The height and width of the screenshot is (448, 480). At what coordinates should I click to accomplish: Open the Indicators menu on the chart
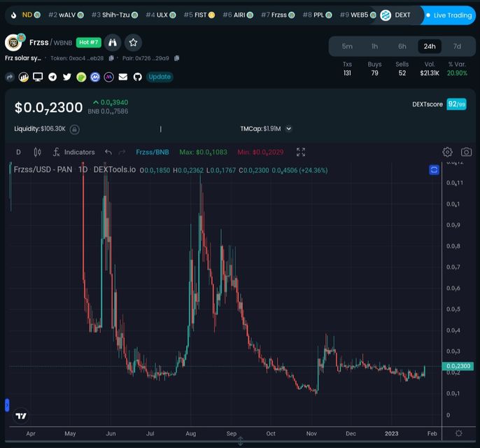point(73,152)
